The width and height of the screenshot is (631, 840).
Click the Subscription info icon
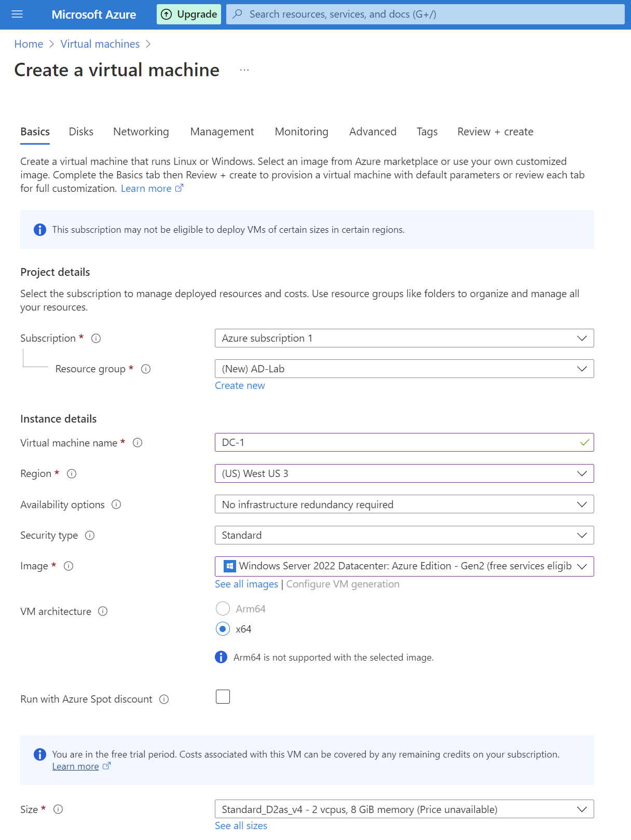[96, 339]
